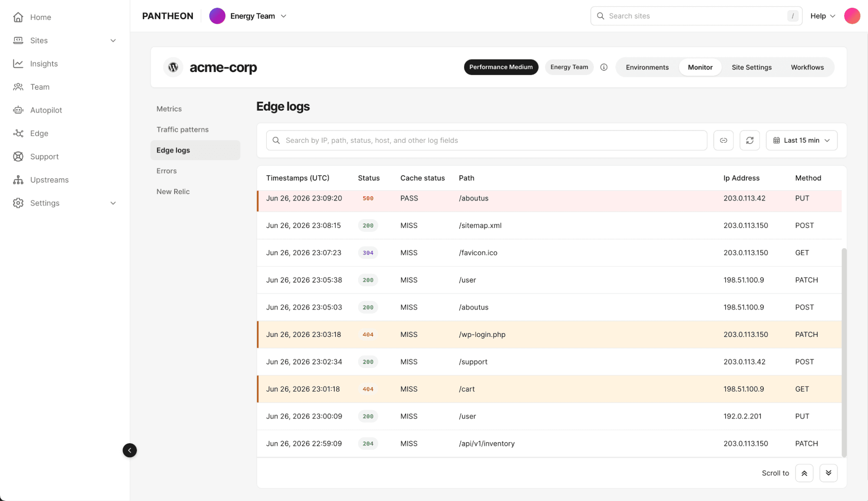Image resolution: width=868 pixels, height=501 pixels.
Task: Open the Help dropdown
Action: coord(822,16)
